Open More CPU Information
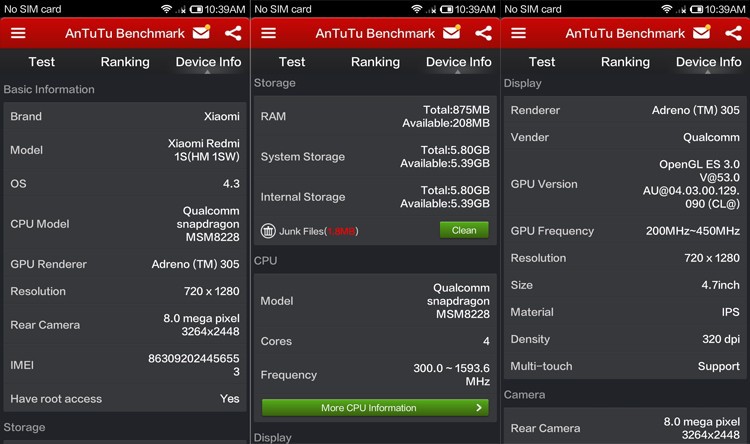 click(370, 408)
